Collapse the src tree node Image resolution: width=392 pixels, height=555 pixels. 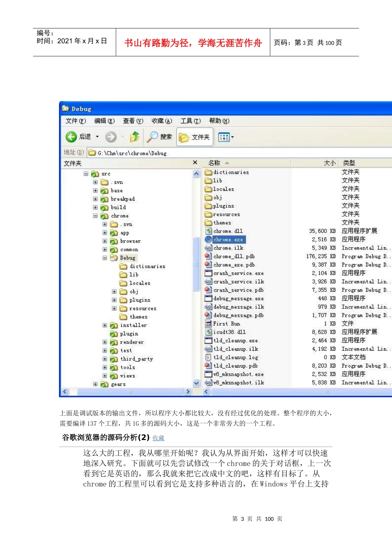86,174
